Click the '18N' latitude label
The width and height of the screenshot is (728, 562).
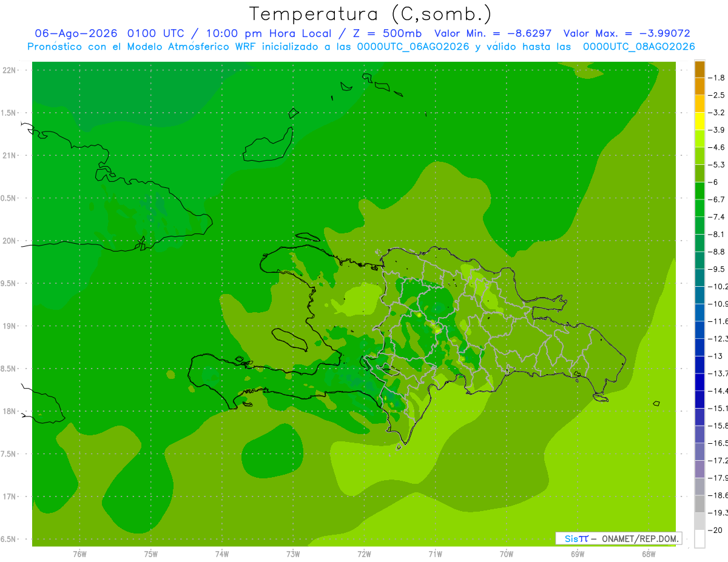coord(9,412)
